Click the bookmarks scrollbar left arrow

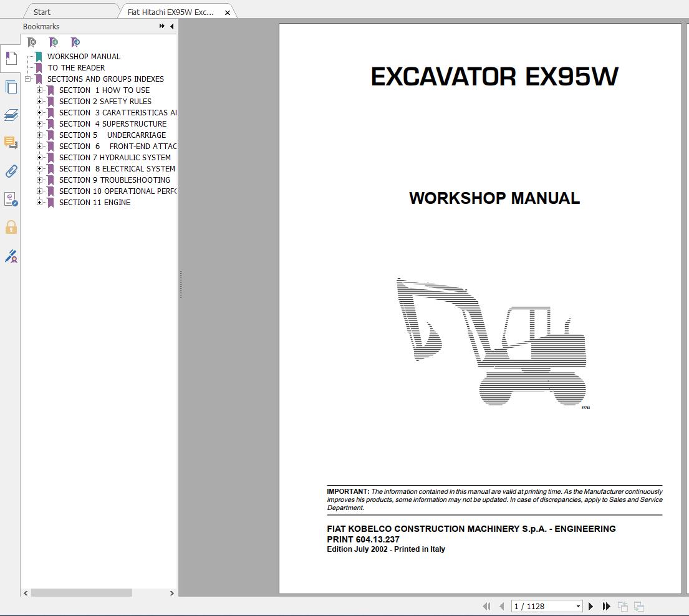point(26,593)
